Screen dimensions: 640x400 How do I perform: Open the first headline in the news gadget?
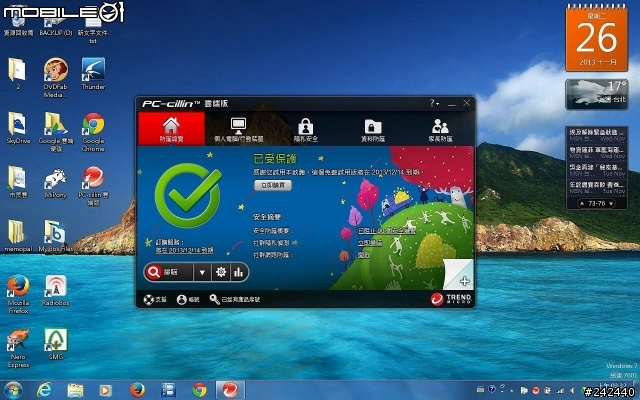click(x=597, y=135)
